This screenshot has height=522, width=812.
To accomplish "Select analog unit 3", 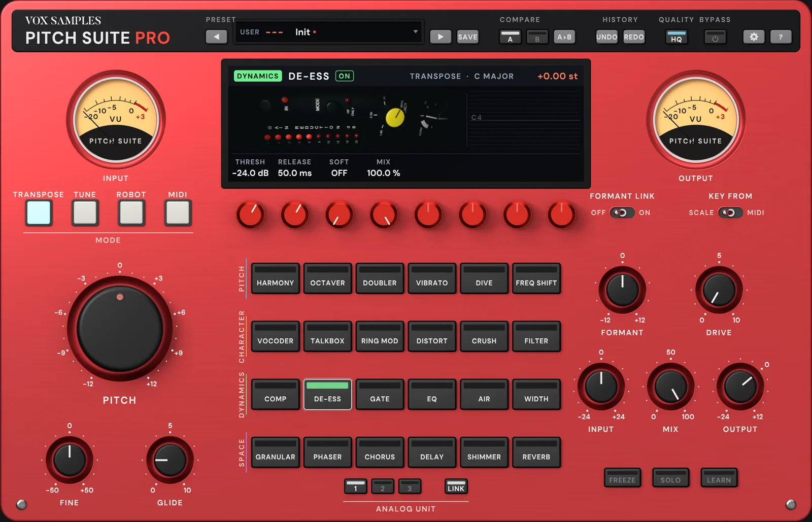I will (x=410, y=486).
